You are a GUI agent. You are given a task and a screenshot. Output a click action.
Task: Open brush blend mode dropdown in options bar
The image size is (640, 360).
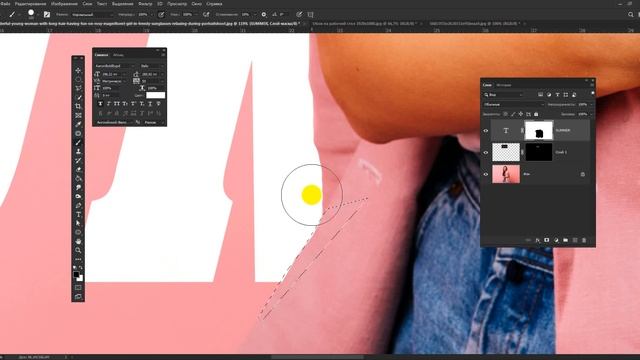pos(92,14)
